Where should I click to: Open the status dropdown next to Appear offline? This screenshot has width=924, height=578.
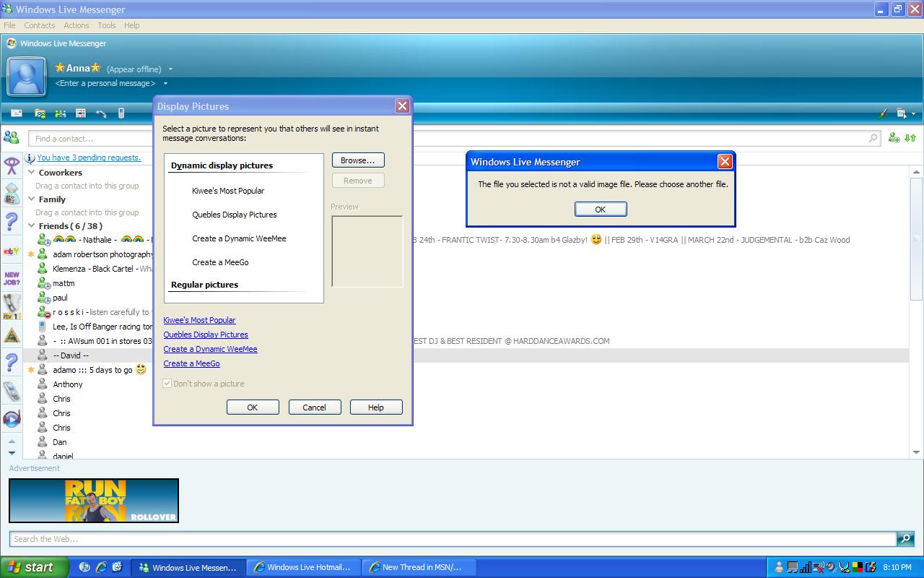click(170, 69)
